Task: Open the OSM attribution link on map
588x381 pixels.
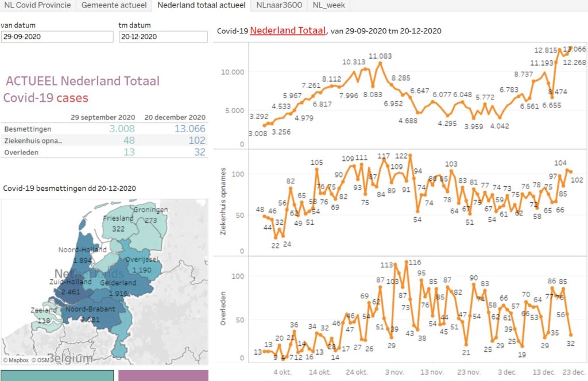Action: click(40, 360)
